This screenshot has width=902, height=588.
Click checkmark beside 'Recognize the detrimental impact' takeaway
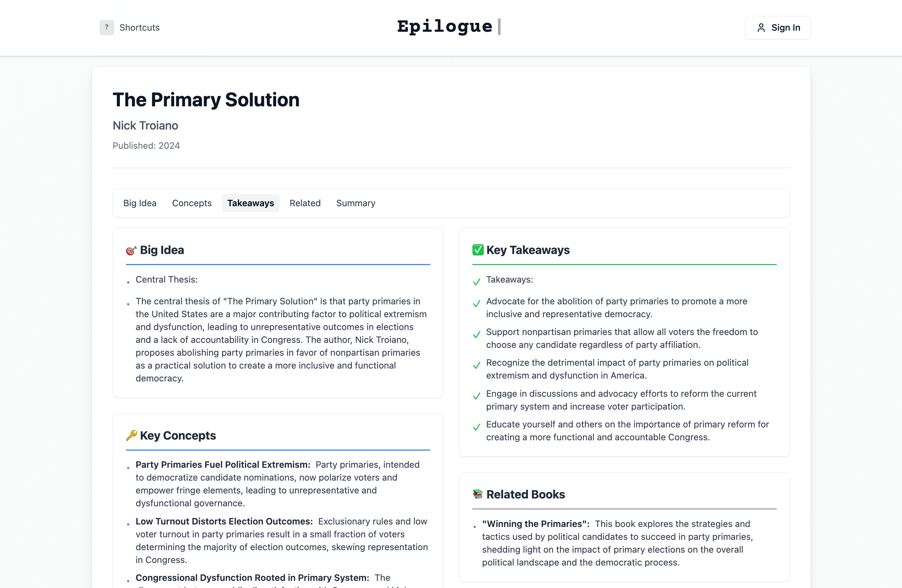point(476,365)
